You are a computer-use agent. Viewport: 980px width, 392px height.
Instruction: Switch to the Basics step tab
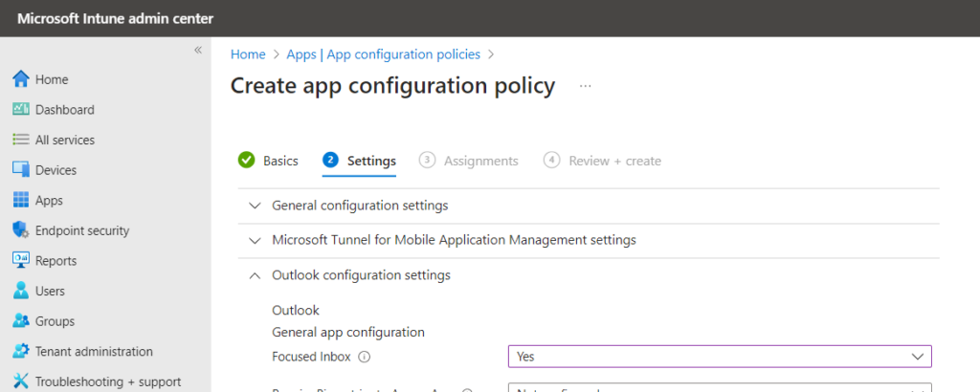[x=268, y=161]
